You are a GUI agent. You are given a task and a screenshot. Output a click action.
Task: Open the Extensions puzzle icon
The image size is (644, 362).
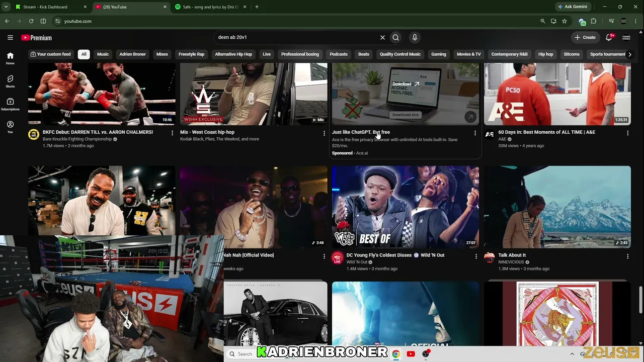594,21
